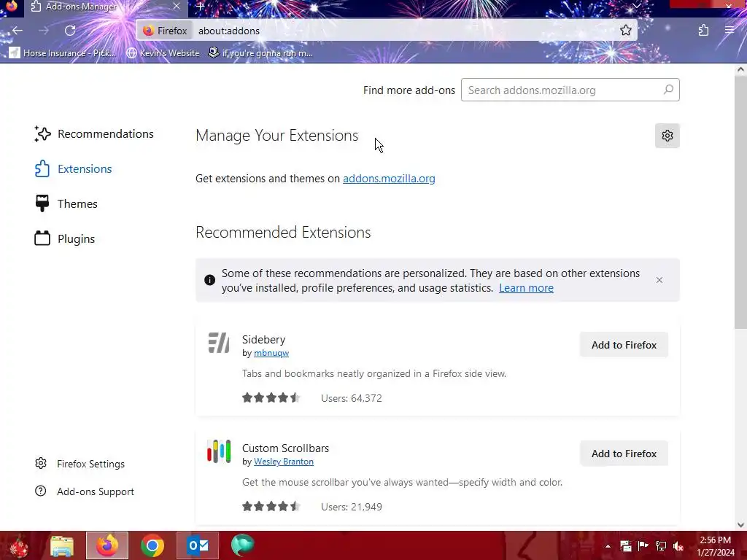Click the Firefox taskbar icon
The width and height of the screenshot is (747, 560).
107,545
